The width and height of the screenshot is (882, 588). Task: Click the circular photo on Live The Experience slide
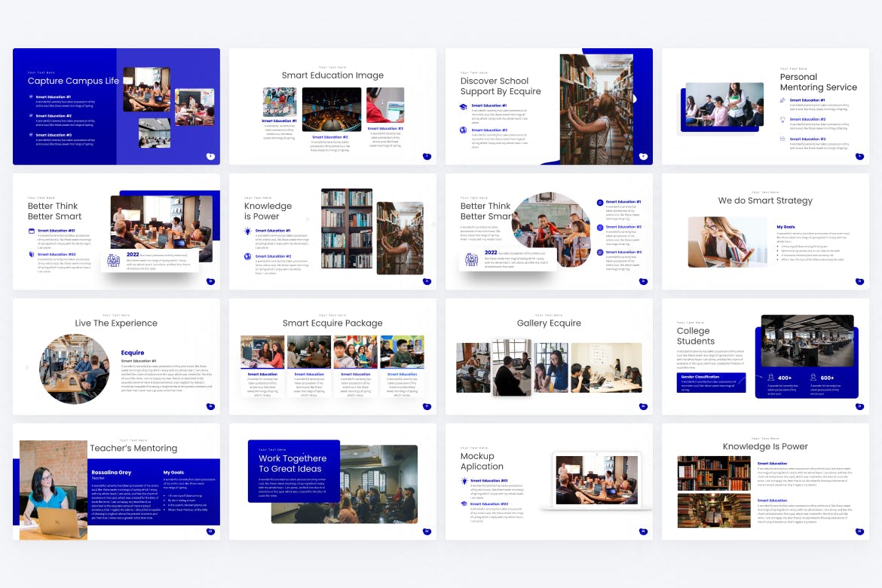coord(74,369)
